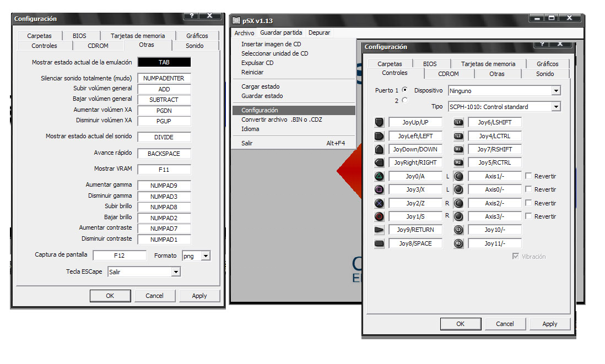Click the NUMPADENTER mute hotkey field
The image size is (605, 364).
pyautogui.click(x=164, y=78)
